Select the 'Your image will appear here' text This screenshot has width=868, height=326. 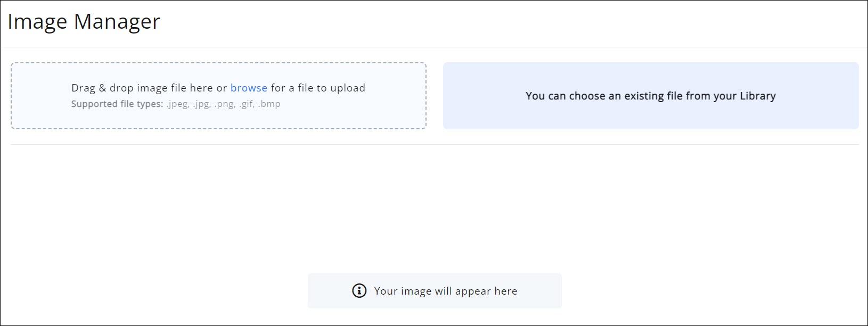coord(445,291)
